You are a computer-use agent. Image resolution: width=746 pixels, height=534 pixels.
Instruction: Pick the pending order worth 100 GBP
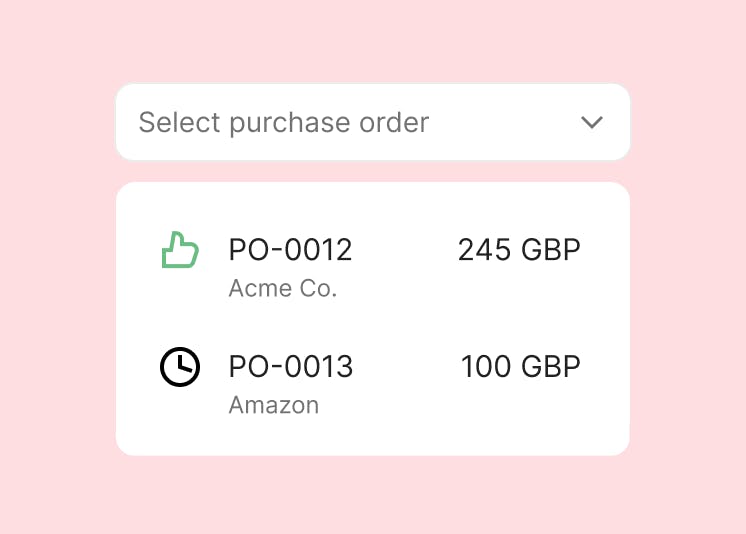(x=371, y=383)
